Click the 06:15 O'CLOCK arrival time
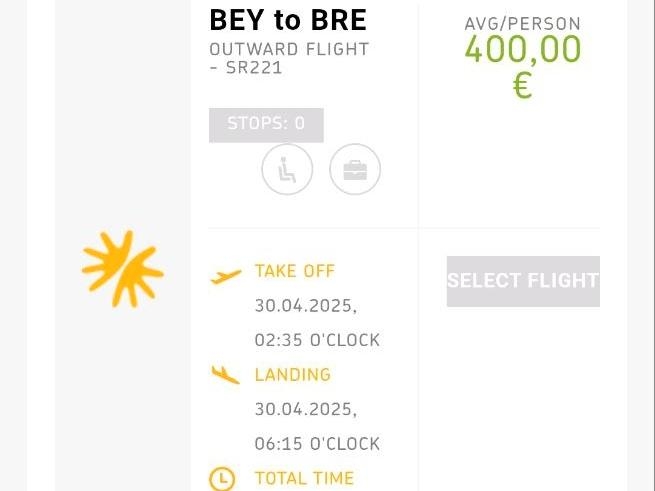Viewport: 655px width, 491px height. [x=317, y=444]
